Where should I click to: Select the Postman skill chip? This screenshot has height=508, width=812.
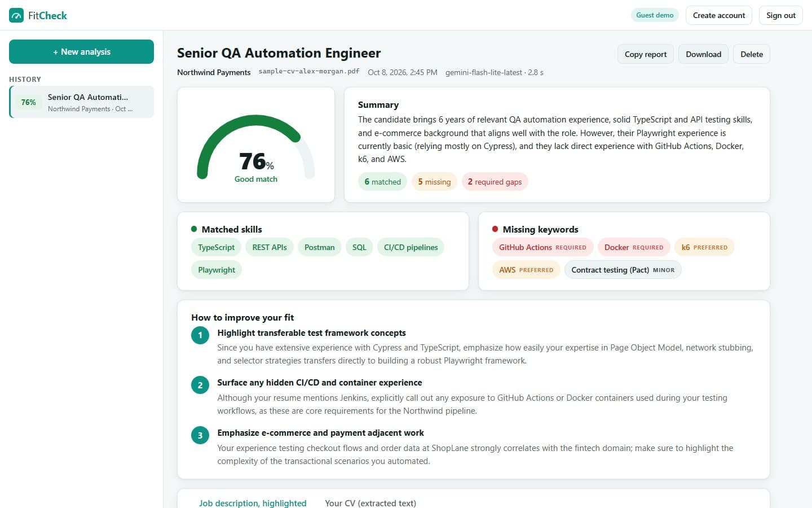320,247
